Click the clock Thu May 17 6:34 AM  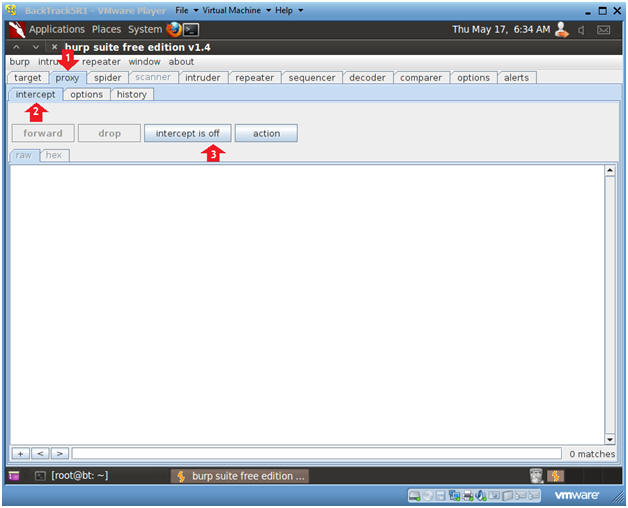point(501,29)
